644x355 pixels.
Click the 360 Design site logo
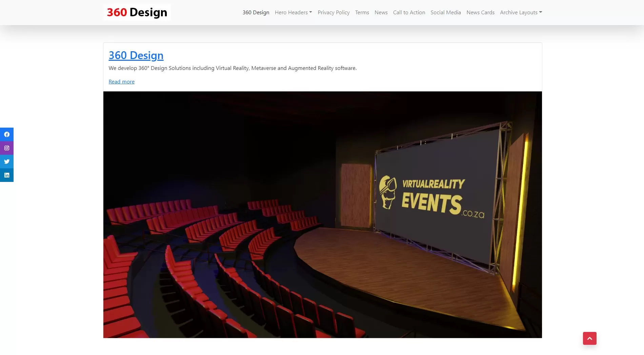click(137, 12)
